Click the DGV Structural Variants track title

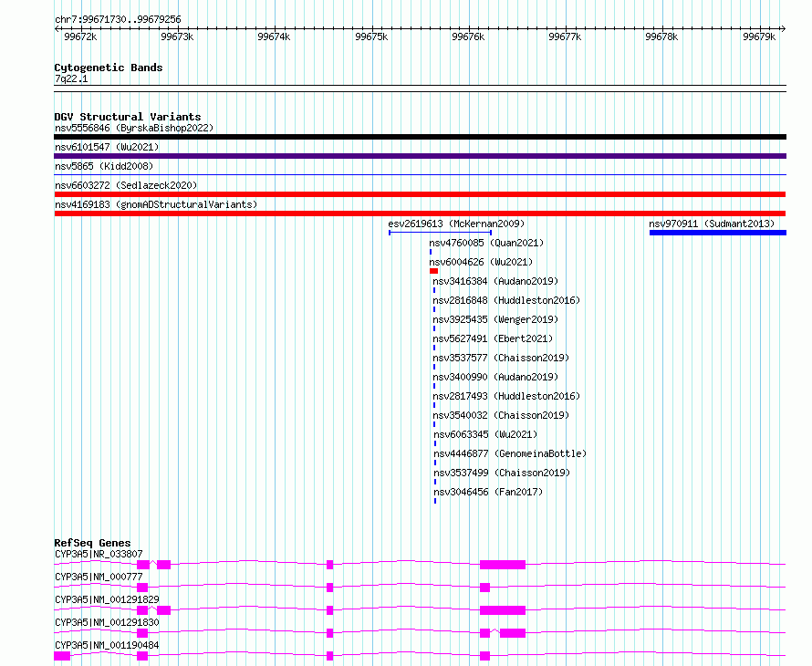coord(128,117)
